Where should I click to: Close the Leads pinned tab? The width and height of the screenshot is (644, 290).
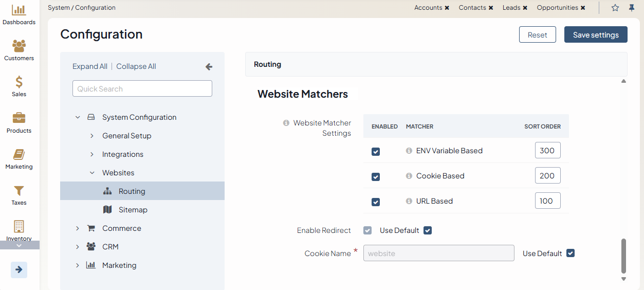[525, 8]
